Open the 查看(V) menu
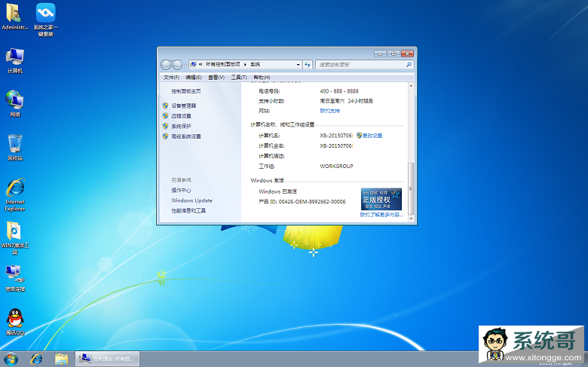The height and width of the screenshot is (367, 588). 216,77
